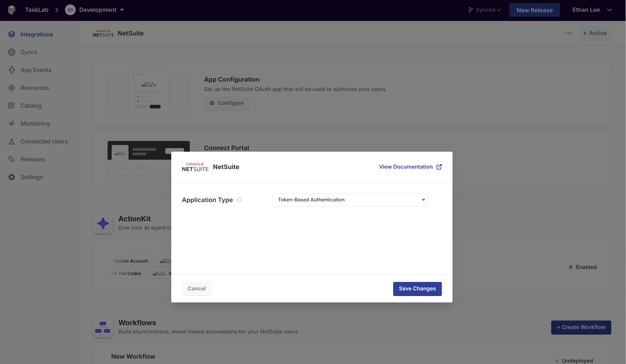Click the Connect Portal preview thumbnail
This screenshot has height=364, width=626.
click(x=148, y=161)
